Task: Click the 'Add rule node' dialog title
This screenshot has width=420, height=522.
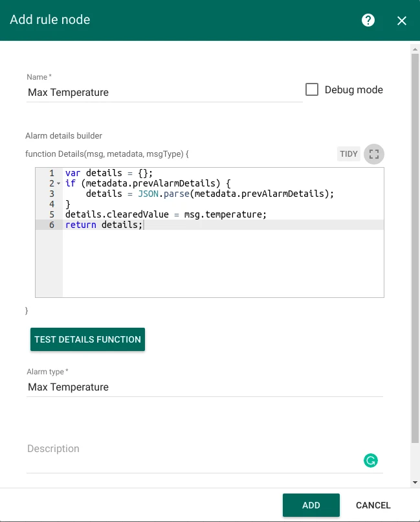Action: [50, 19]
